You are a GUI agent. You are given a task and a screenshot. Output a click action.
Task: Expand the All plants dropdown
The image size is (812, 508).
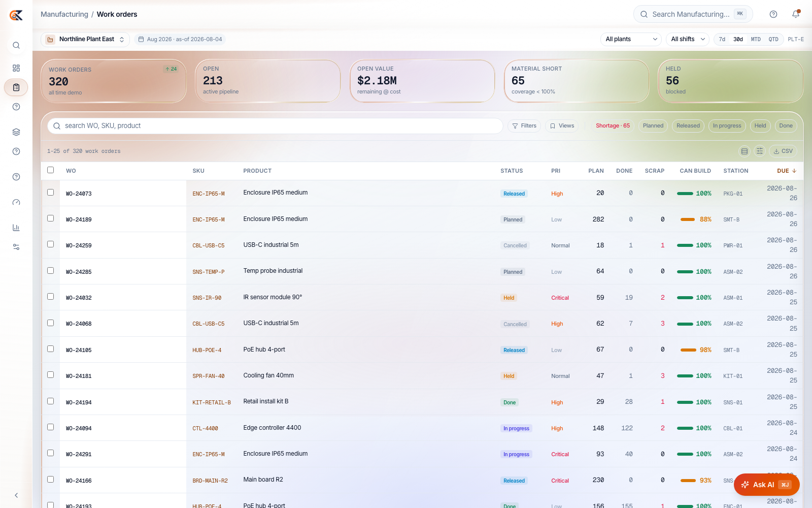tap(631, 39)
